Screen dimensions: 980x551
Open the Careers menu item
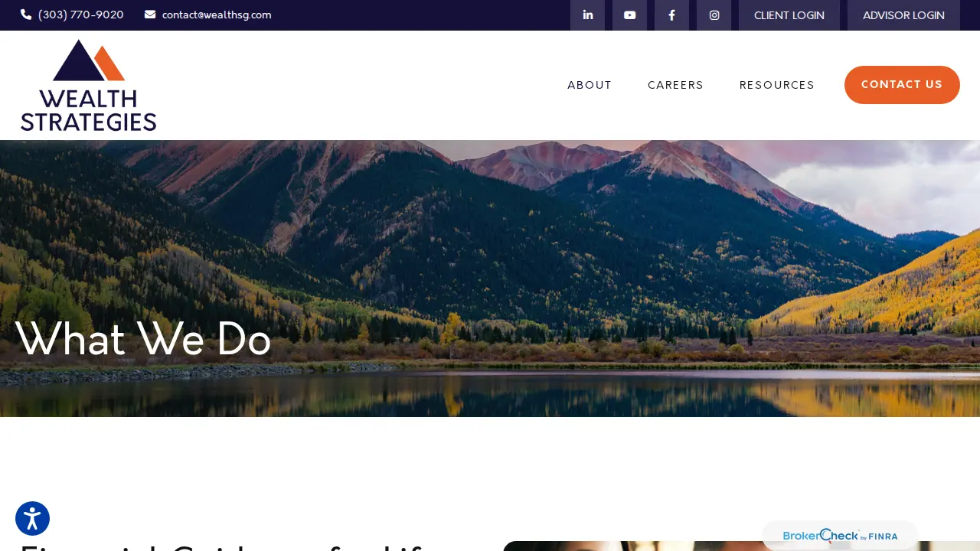tap(675, 85)
